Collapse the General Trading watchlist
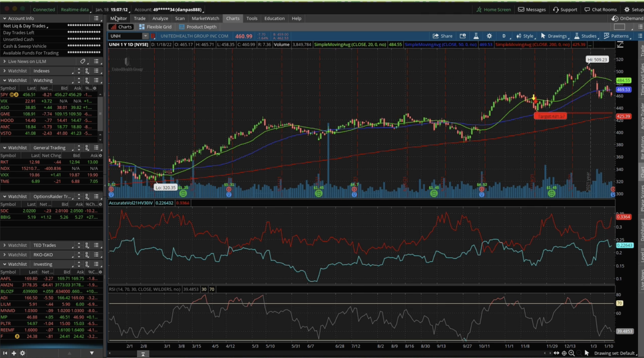The image size is (644, 358). [5, 148]
